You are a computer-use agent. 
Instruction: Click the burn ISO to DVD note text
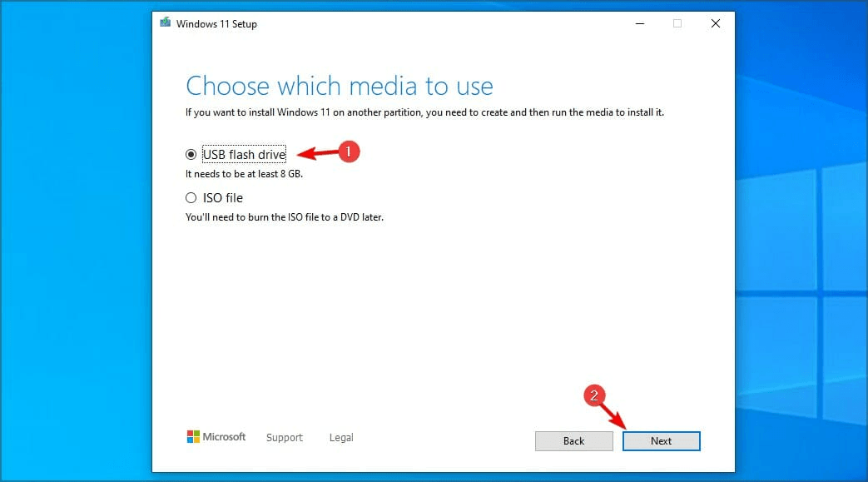click(285, 217)
